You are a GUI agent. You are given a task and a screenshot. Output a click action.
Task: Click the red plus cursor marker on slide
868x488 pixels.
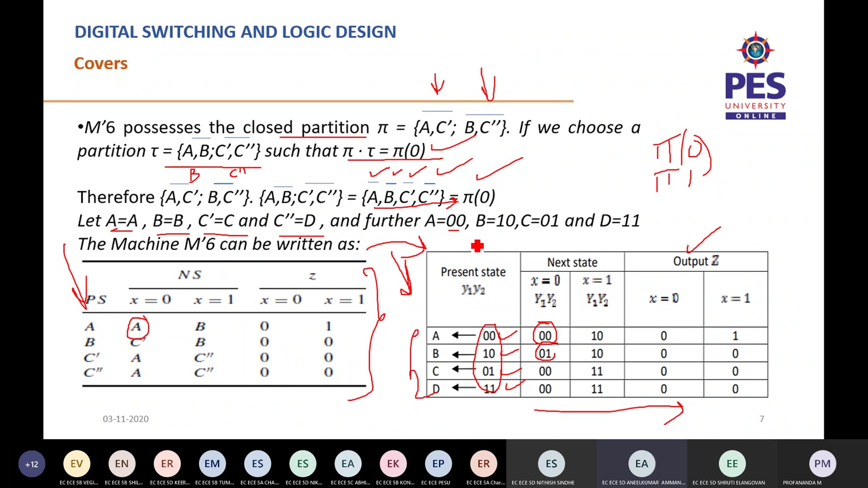pyautogui.click(x=477, y=246)
